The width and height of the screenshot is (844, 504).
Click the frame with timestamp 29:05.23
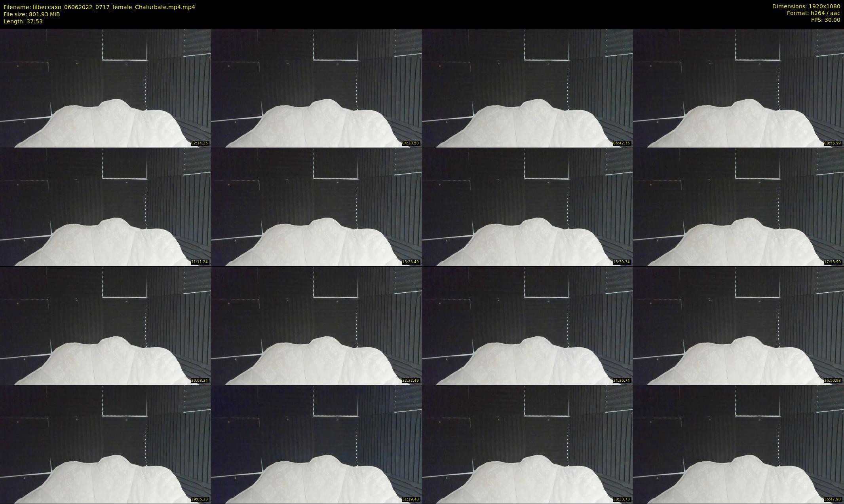105,444
